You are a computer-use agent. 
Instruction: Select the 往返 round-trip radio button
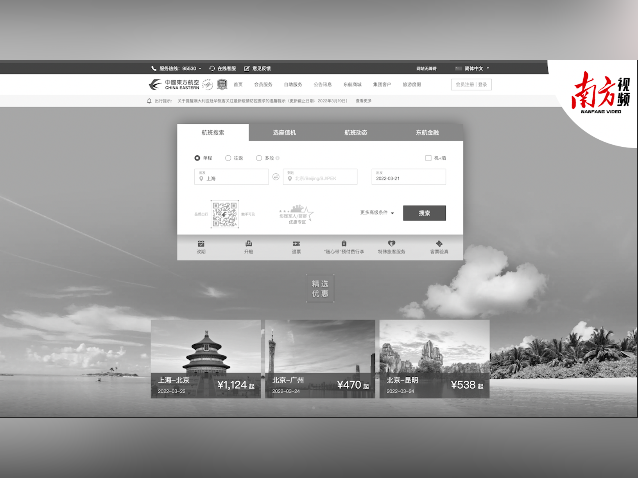point(228,158)
